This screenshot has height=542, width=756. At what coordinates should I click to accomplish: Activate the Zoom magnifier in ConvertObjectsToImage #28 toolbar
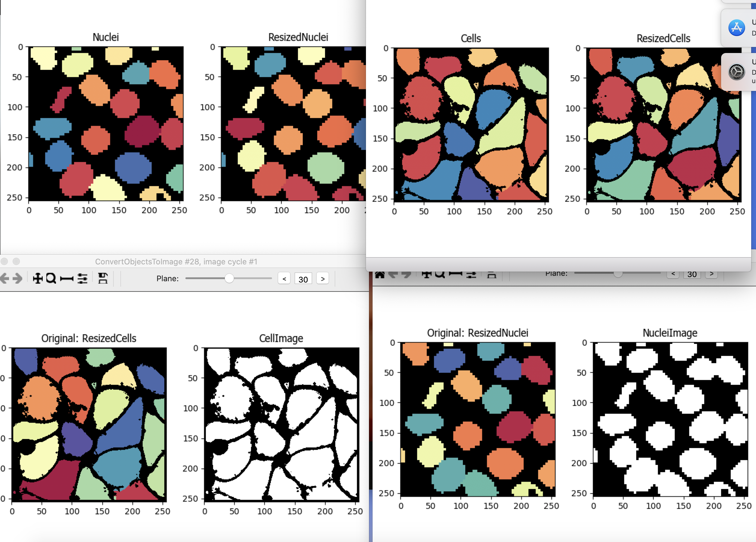[x=51, y=278]
